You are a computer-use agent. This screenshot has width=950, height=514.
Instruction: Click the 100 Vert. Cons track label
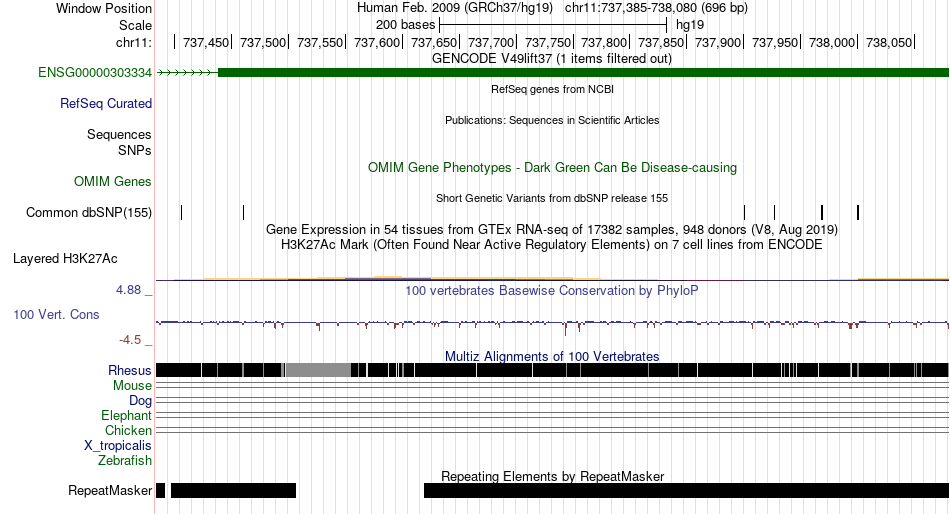56,315
